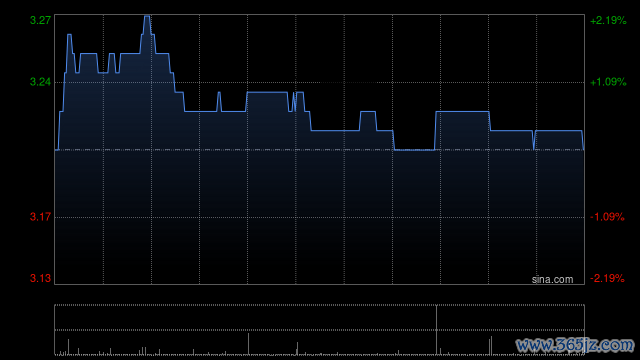The image size is (640, 360).
Task: Click the highest price peak on chart
Action: 147,17
